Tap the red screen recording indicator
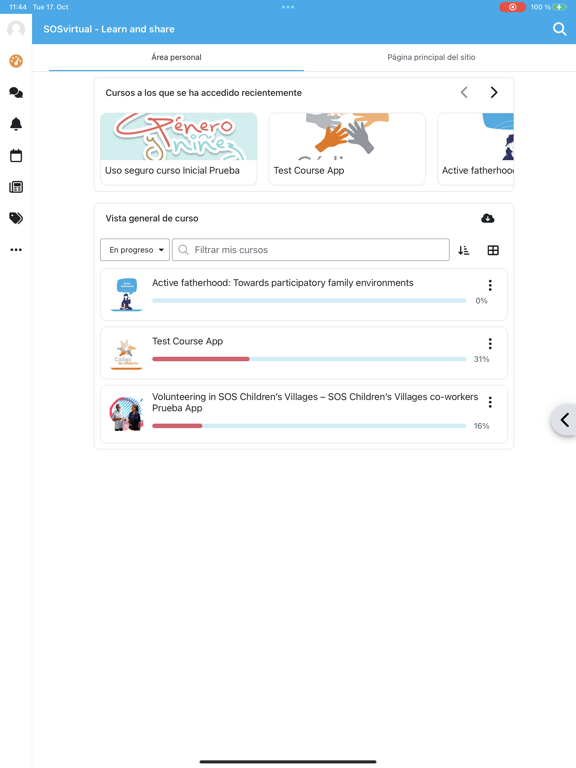Image resolution: width=576 pixels, height=768 pixels. 512,7
